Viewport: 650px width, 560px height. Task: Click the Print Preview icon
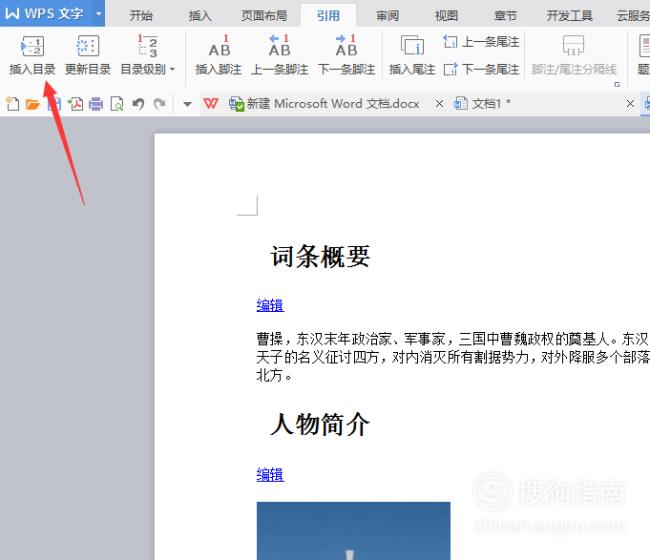tap(117, 104)
